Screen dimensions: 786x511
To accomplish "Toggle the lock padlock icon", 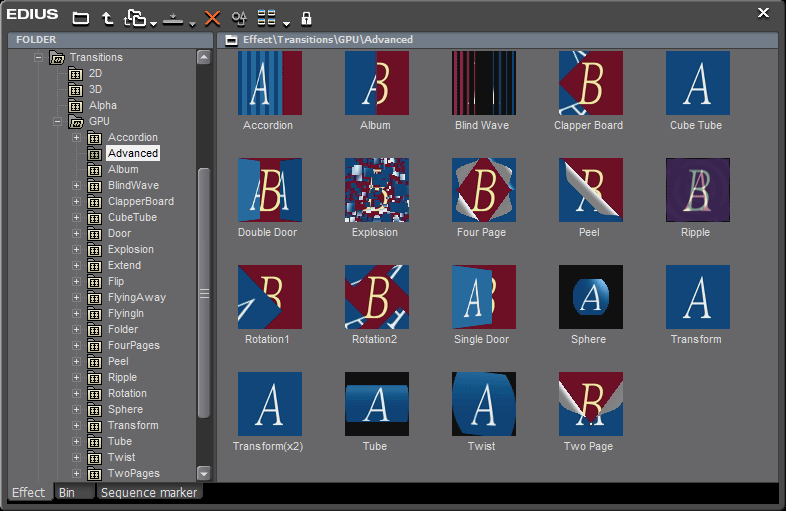I will pos(306,18).
